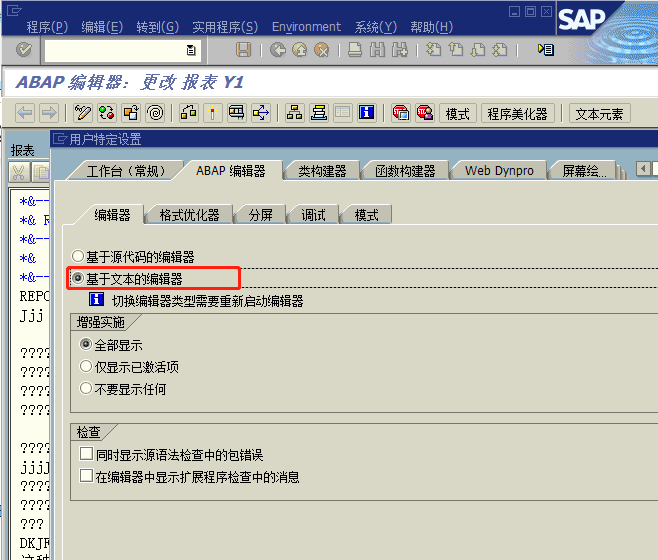This screenshot has height=560, width=658.
Task: Switch to 工作台（常规） tab
Action: click(x=126, y=171)
